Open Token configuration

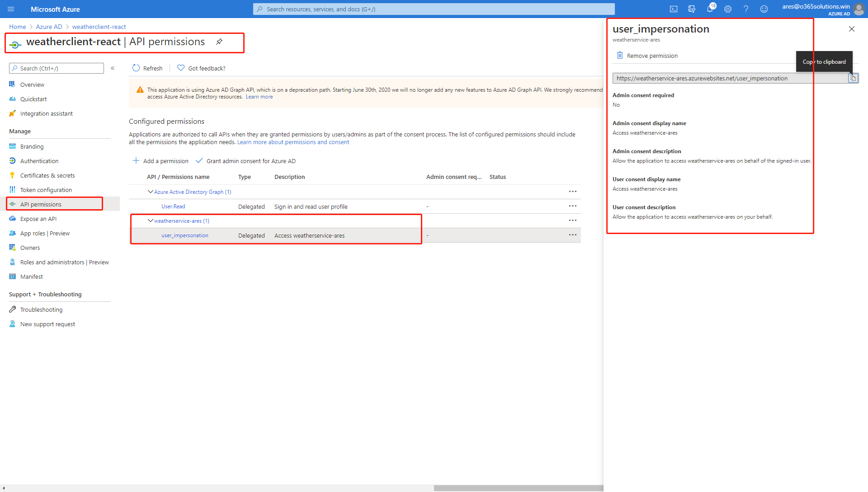point(46,190)
